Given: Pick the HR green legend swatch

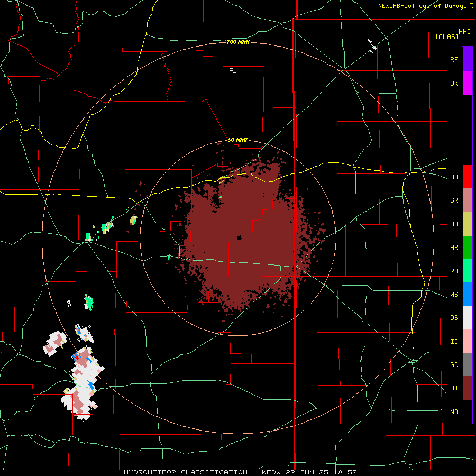Looking at the screenshot, I should tap(467, 248).
